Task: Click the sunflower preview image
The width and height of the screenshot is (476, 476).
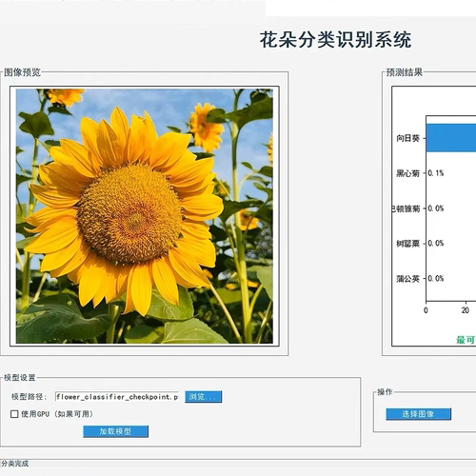Action: pos(145,216)
